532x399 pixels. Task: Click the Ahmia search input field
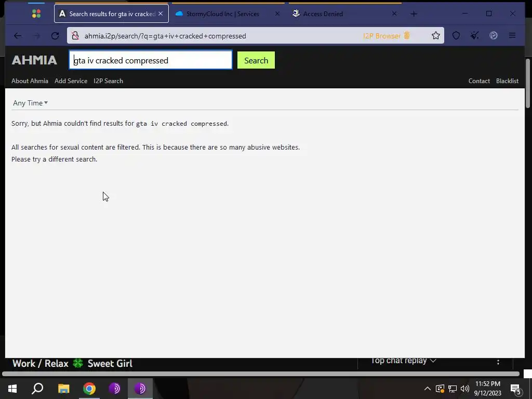pyautogui.click(x=151, y=60)
